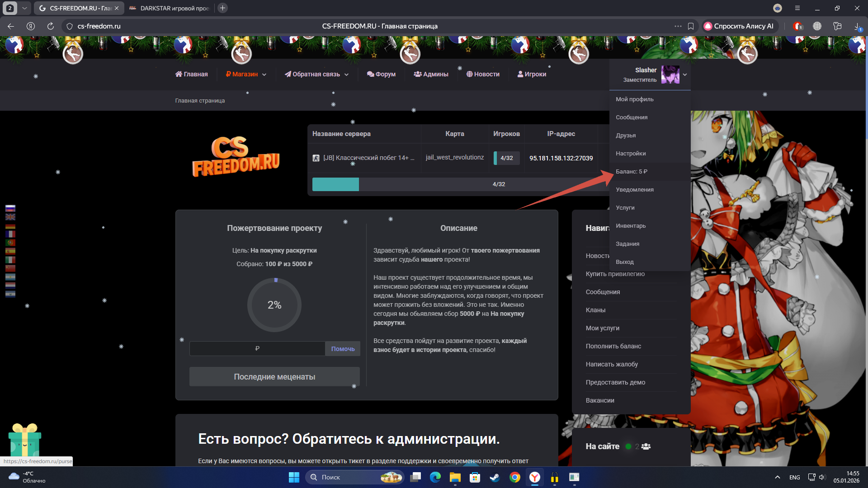This screenshot has height=488, width=868.
Task: Click Последние меценаты button
Action: pyautogui.click(x=274, y=377)
